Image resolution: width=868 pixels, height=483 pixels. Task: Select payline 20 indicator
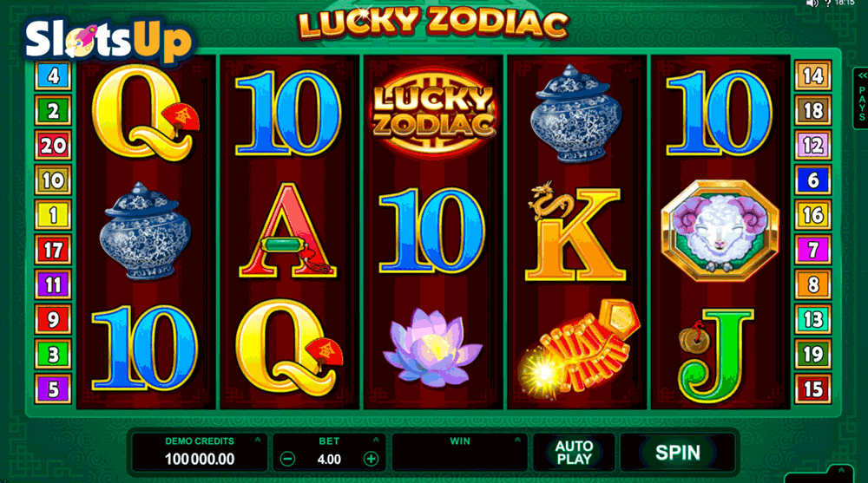point(53,146)
